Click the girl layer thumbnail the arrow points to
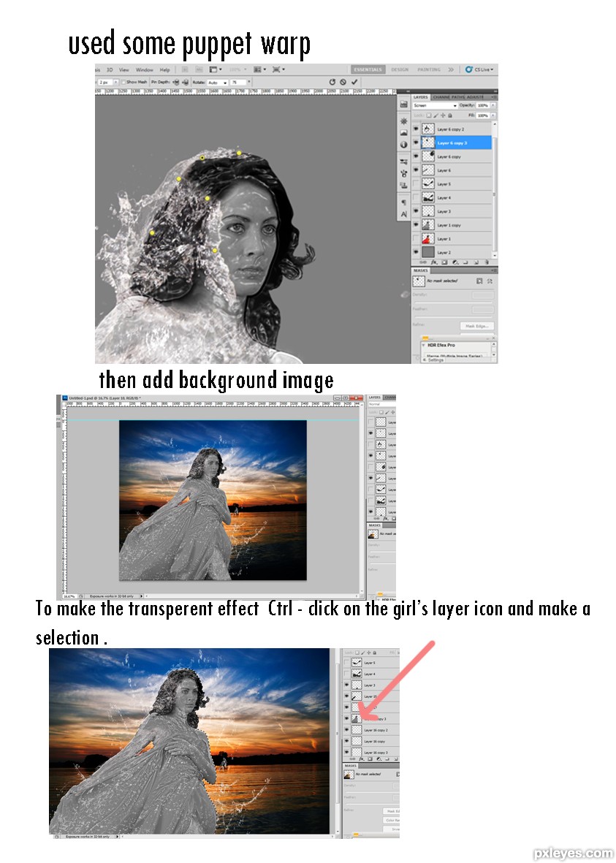The width and height of the screenshot is (616, 863). [357, 719]
